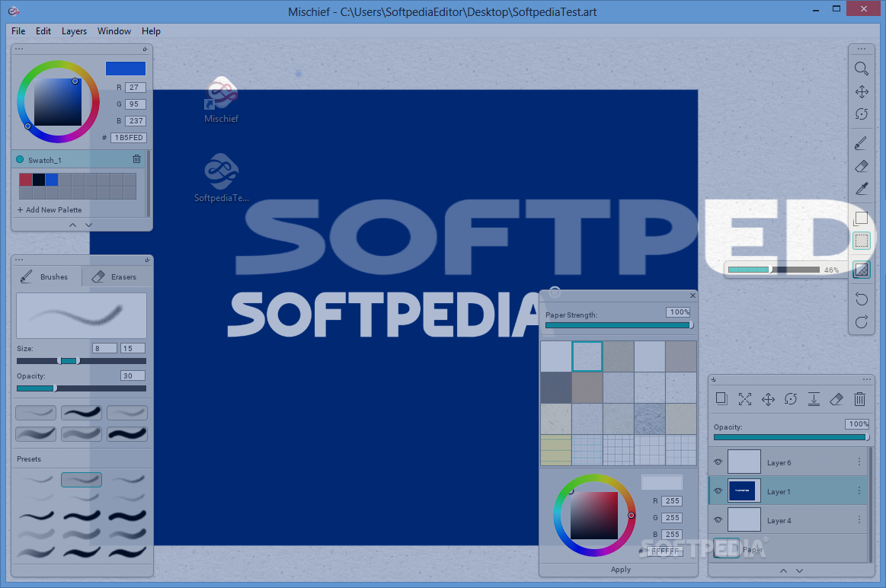Image resolution: width=886 pixels, height=588 pixels.
Task: Clear the layer with eraser icon in Layers panel
Action: 836,399
